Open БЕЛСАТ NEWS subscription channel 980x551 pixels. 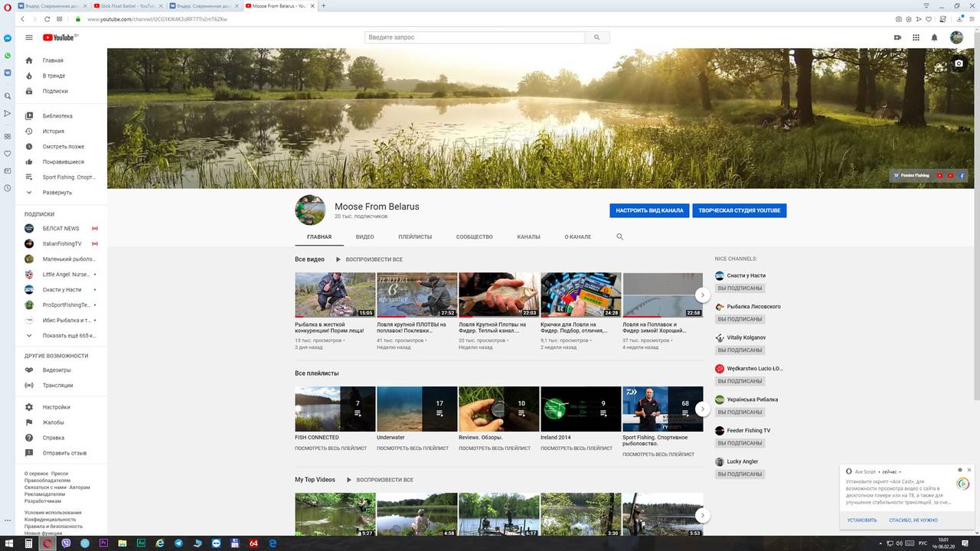61,228
